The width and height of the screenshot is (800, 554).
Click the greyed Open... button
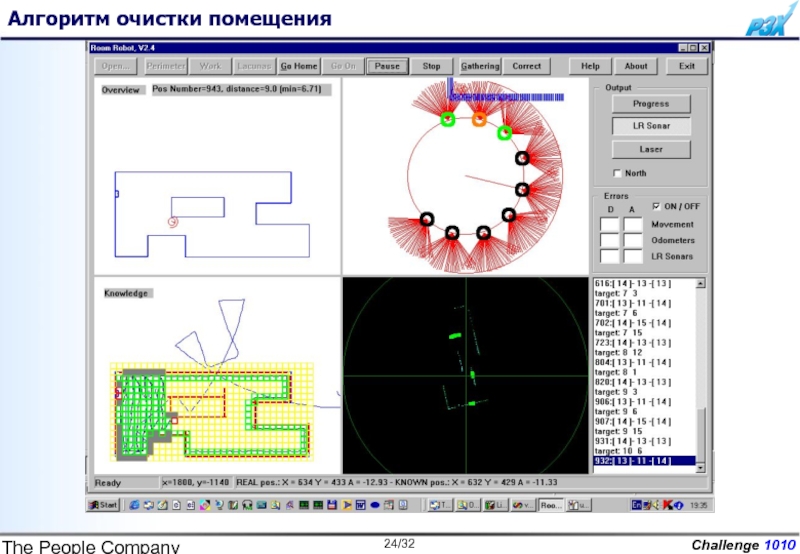pos(115,66)
